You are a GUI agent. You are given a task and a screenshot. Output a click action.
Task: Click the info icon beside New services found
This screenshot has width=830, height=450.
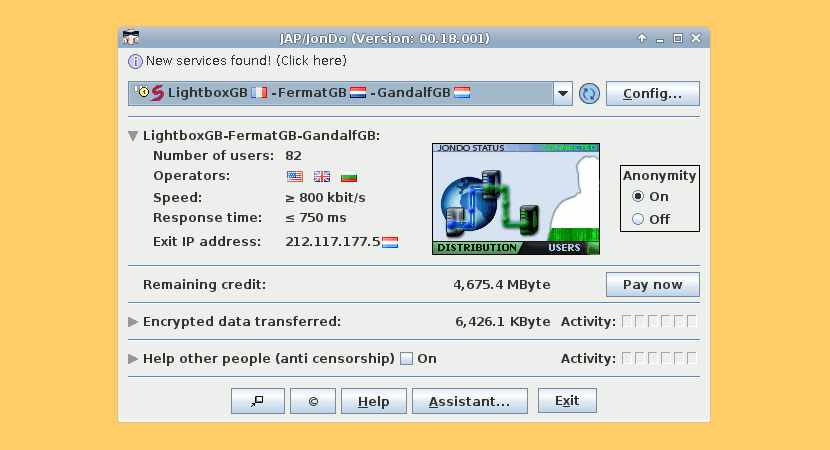coord(135,61)
